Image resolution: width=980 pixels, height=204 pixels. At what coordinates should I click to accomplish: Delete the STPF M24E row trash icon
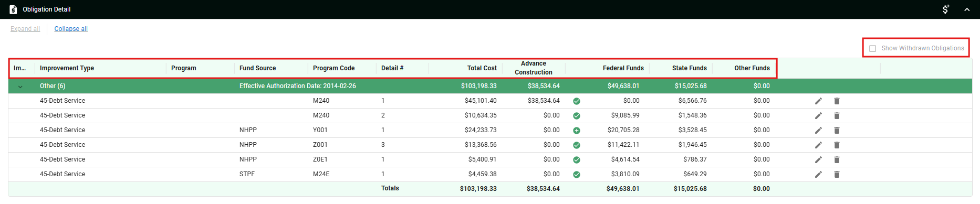coord(837,175)
